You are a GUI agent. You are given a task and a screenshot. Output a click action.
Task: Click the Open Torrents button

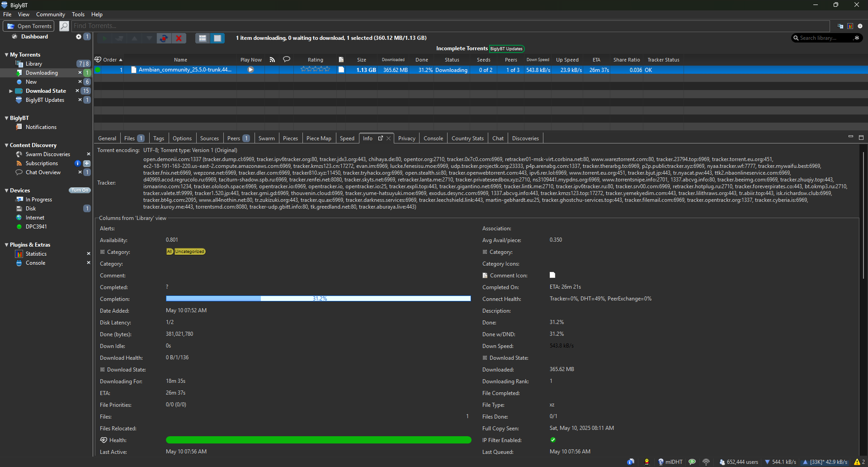pyautogui.click(x=28, y=26)
